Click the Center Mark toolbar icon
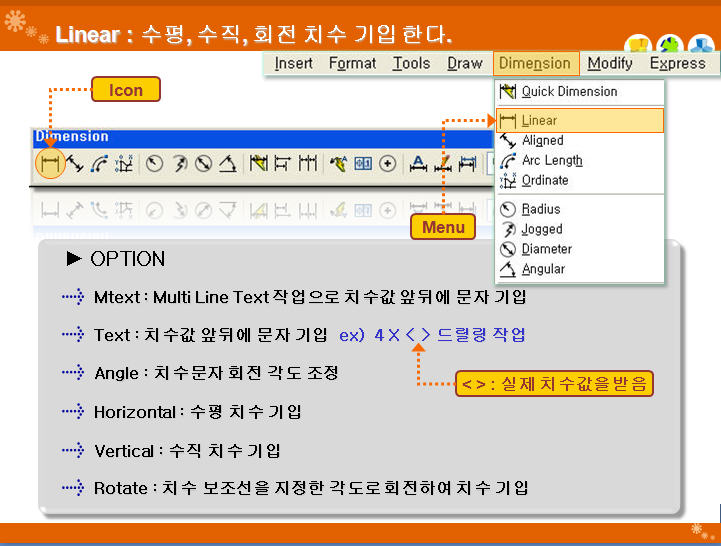Image resolution: width=721 pixels, height=546 pixels. pos(388,164)
